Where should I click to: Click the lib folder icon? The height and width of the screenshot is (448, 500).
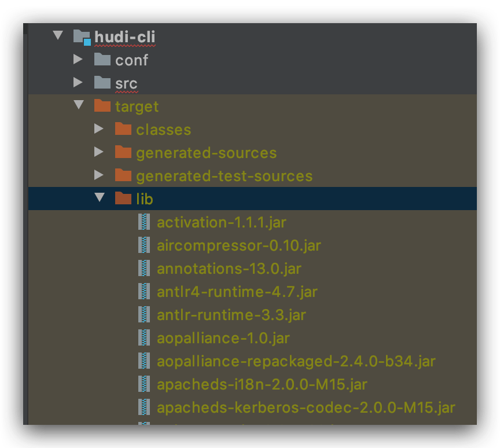click(123, 198)
